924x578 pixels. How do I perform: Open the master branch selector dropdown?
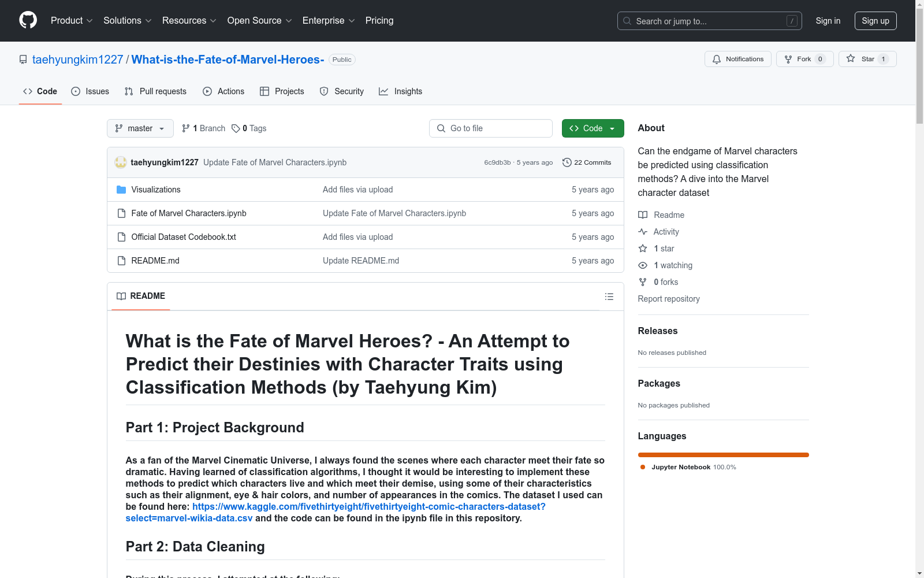[x=140, y=128]
